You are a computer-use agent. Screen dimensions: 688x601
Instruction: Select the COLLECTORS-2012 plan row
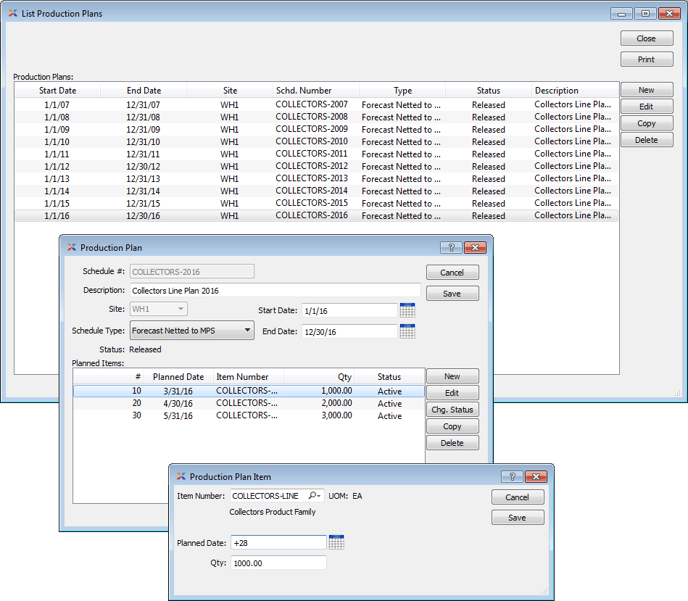pyautogui.click(x=311, y=166)
